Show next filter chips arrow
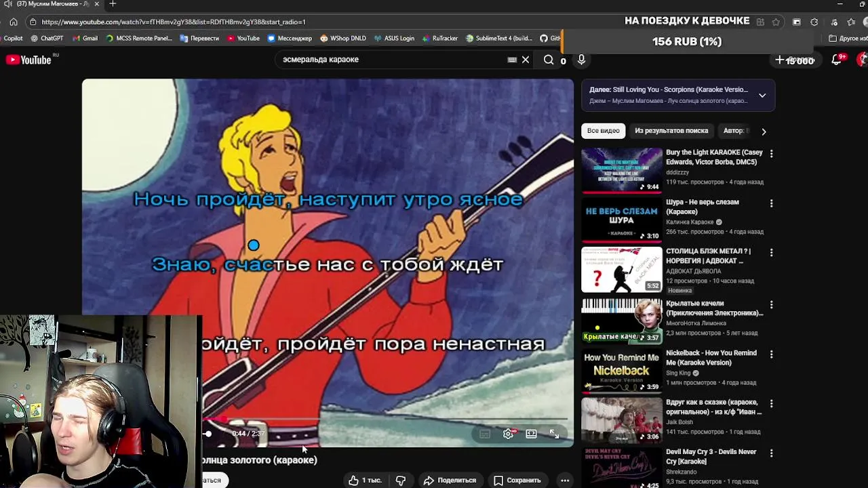 coord(764,131)
